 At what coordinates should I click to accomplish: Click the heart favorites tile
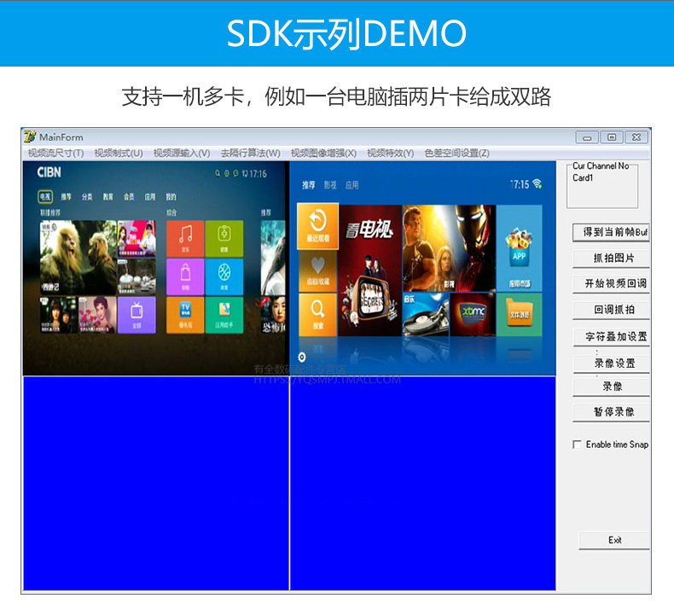317,270
